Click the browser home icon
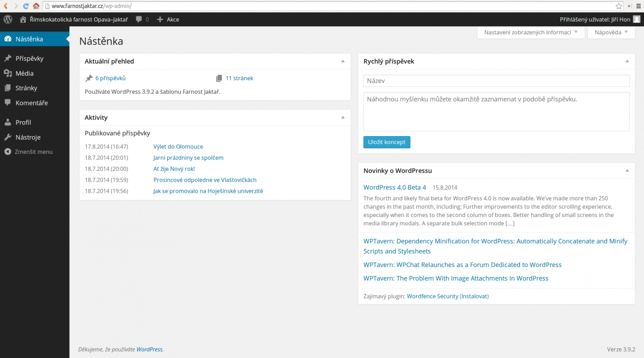Image resolution: width=644 pixels, height=358 pixels. pos(36,6)
